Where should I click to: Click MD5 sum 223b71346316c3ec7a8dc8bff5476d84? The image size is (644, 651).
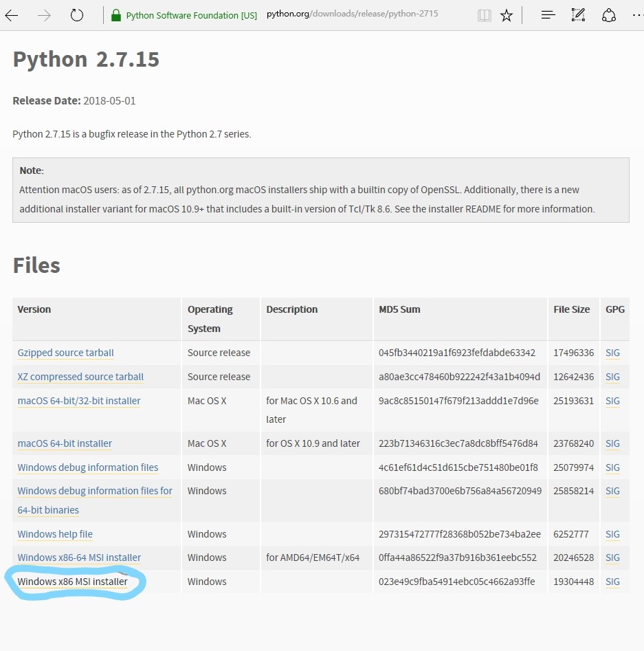[458, 444]
